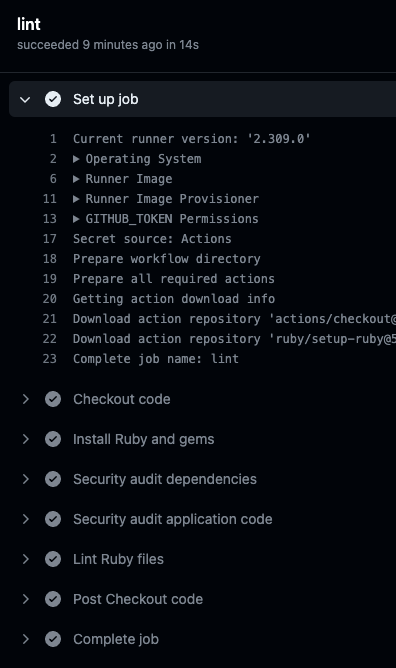Expand the Runner Image log group triangle
This screenshot has width=396, height=668.
pos(76,179)
